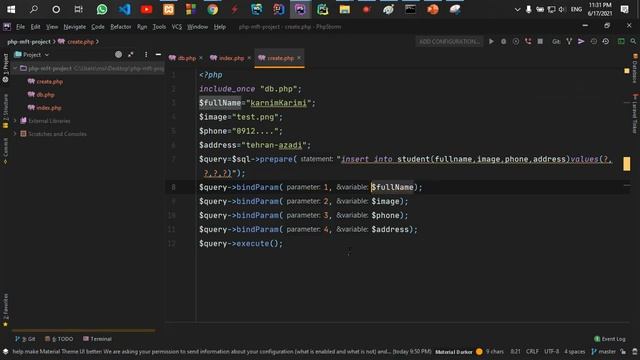This screenshot has height=360, width=640.
Task: Click the yellow warning marker in editor gutter
Action: (627, 164)
